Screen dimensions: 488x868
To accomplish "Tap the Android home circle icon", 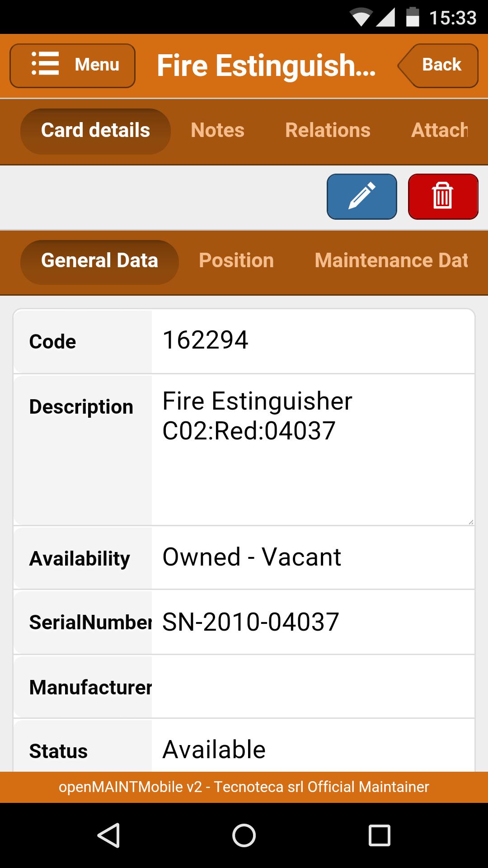I will (x=244, y=834).
